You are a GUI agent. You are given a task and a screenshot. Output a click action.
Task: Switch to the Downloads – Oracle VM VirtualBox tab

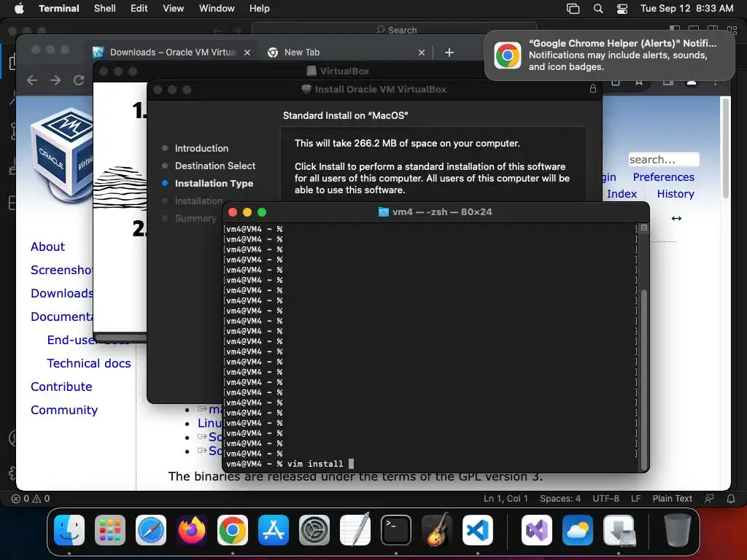172,52
